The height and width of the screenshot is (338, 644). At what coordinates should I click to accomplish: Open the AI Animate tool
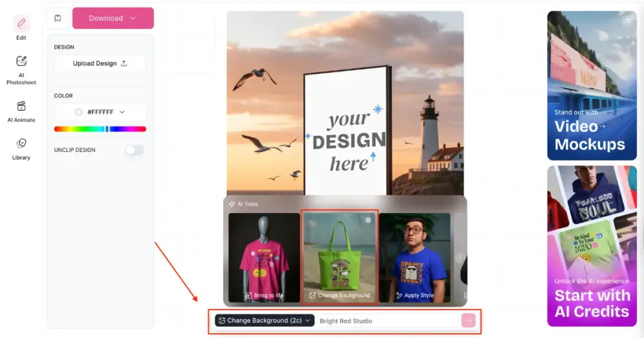21,112
